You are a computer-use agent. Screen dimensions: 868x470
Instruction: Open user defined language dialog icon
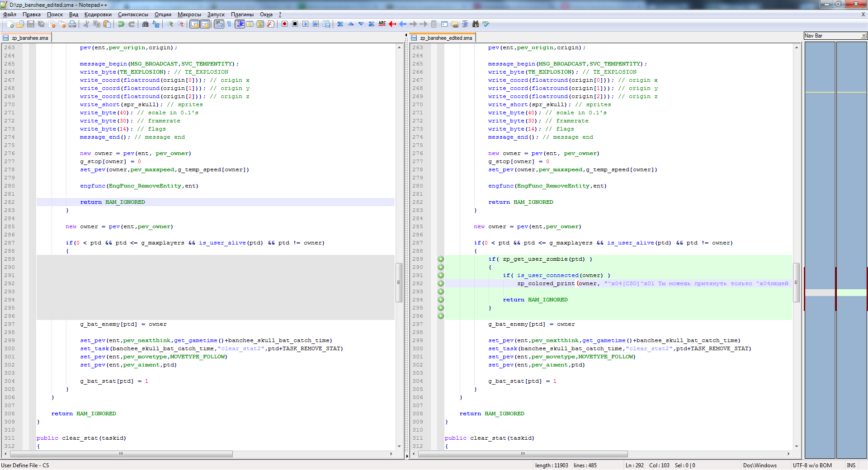(x=250, y=24)
